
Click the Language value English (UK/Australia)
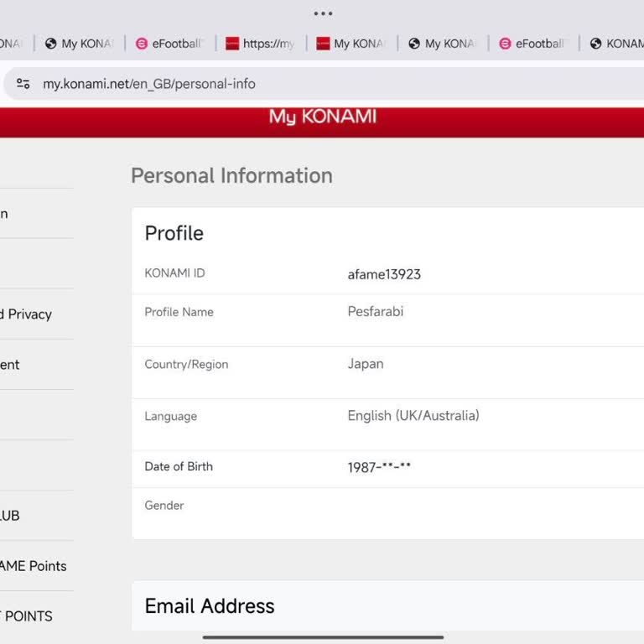[x=413, y=416]
